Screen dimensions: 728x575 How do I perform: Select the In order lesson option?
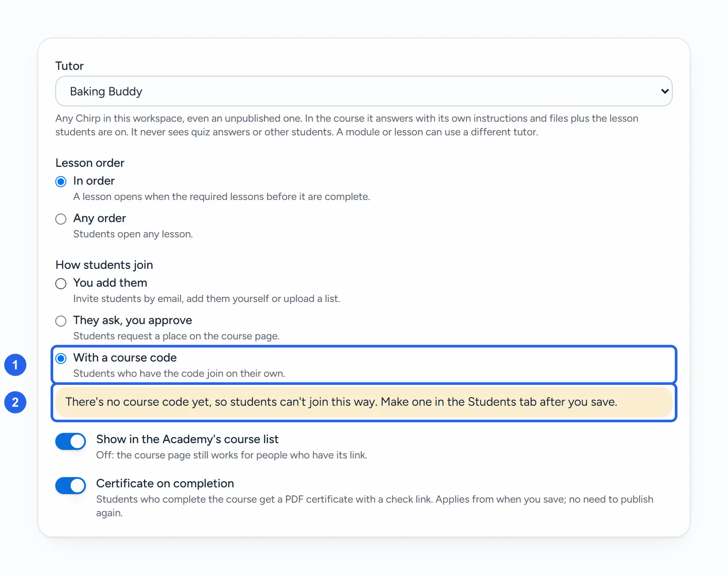[61, 182]
